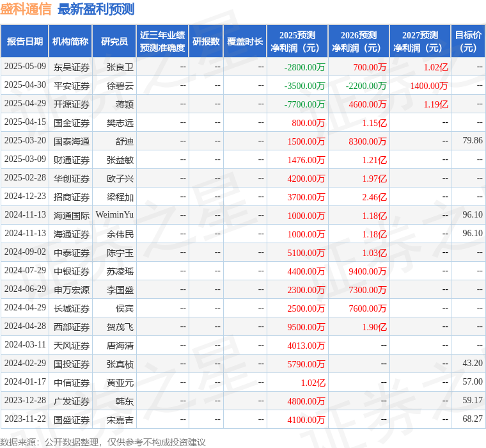Click the 研究员 column header
The image size is (486, 448).
[114, 41]
